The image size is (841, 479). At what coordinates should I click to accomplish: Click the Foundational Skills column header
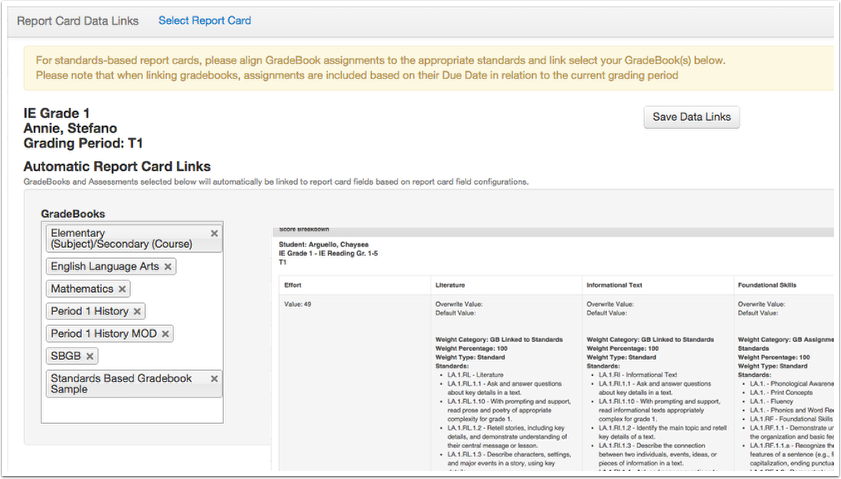pyautogui.click(x=767, y=285)
